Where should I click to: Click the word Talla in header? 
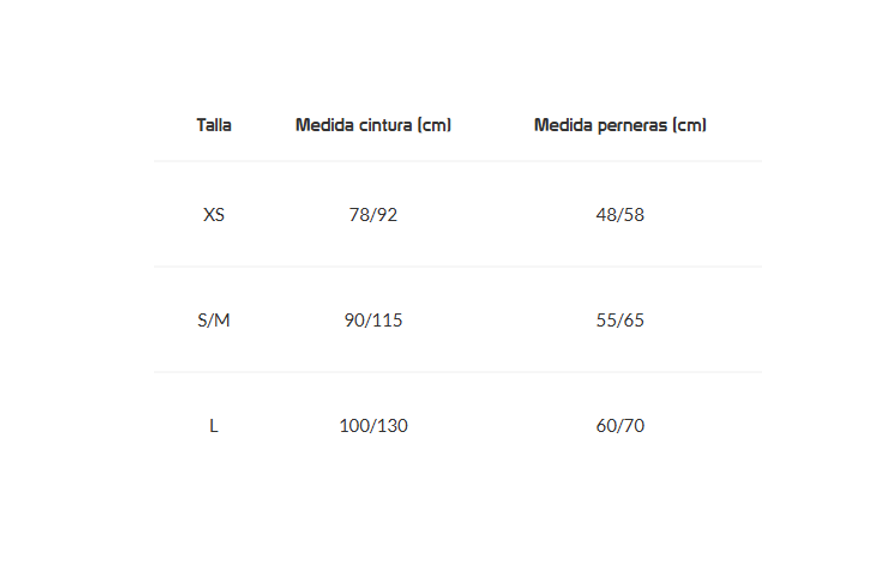pyautogui.click(x=214, y=125)
